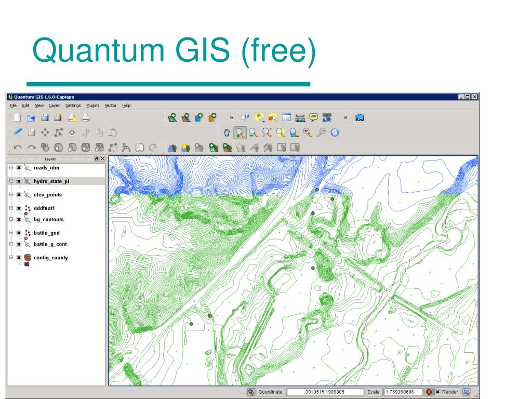Activate the Pan Map hand tool
The height and width of the screenshot is (399, 532).
[x=227, y=132]
